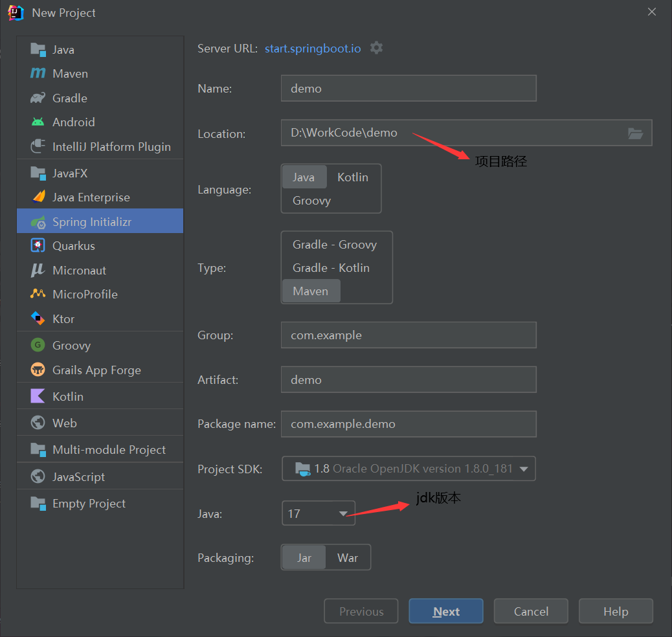The width and height of the screenshot is (672, 637).
Task: Click the Cancel button
Action: click(x=531, y=611)
